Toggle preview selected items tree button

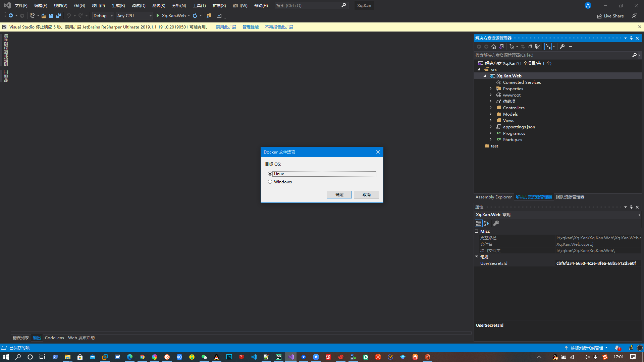(x=548, y=47)
